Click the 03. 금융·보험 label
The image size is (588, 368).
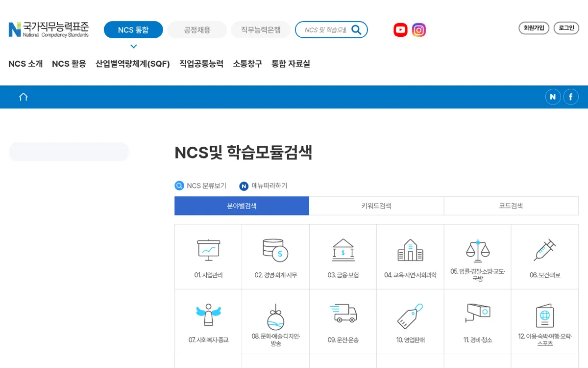(x=343, y=275)
